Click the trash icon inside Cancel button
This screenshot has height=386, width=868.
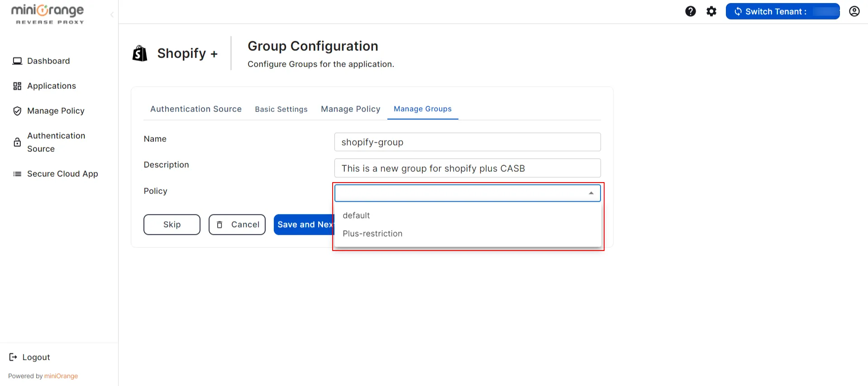[220, 224]
